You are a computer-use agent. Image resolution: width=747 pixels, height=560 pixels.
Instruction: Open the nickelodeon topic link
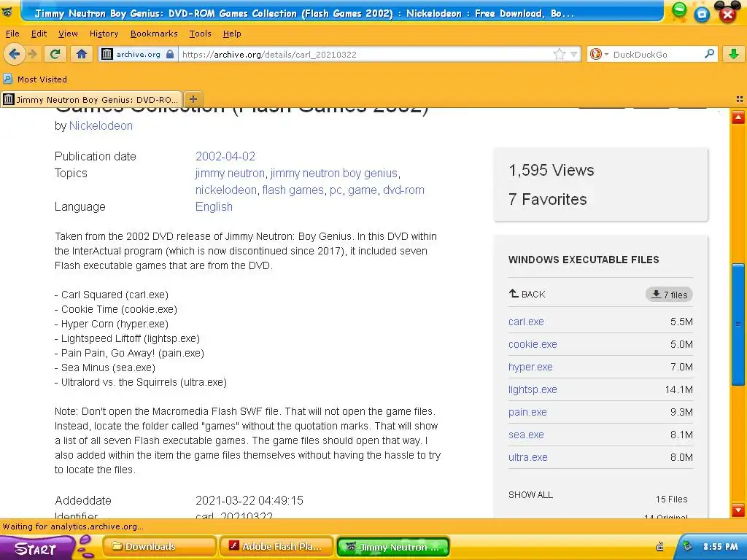pos(226,190)
